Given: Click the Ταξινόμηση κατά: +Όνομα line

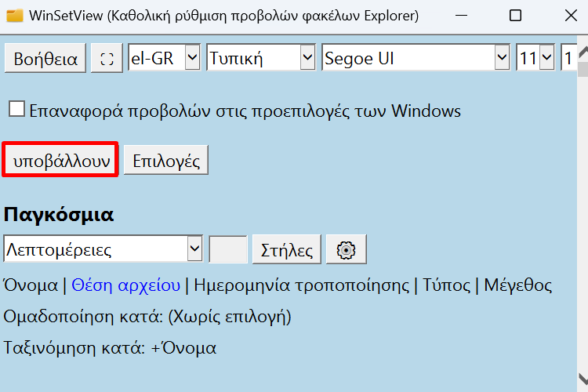Looking at the screenshot, I should coord(110,348).
